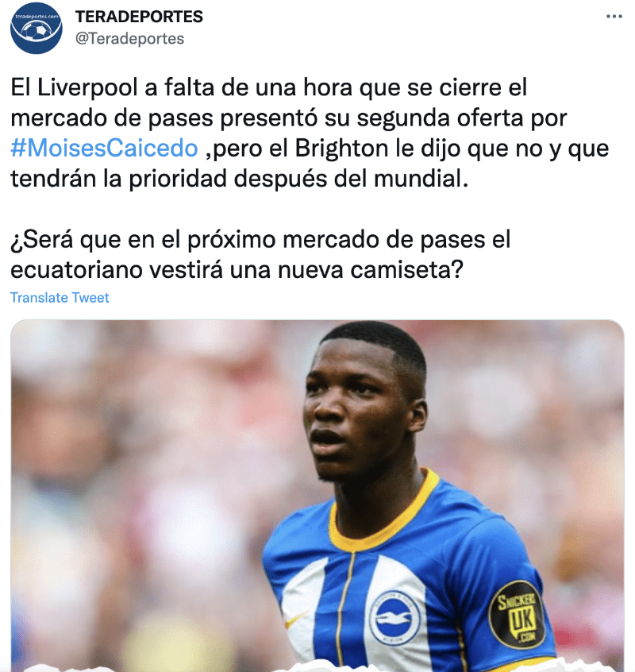Click the line 'ecuatoriano vestirá una nueva camiseta?'
Image resolution: width=635 pixels, height=672 pixels.
(237, 270)
